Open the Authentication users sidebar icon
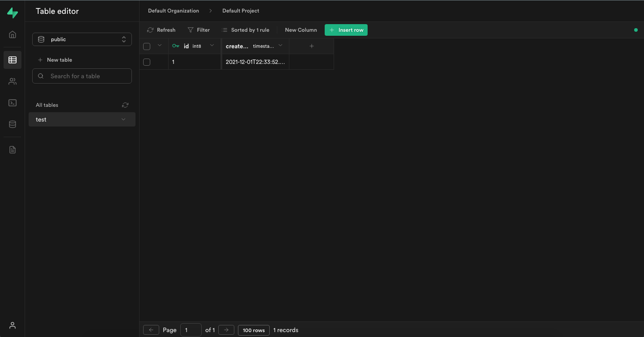 (13, 81)
